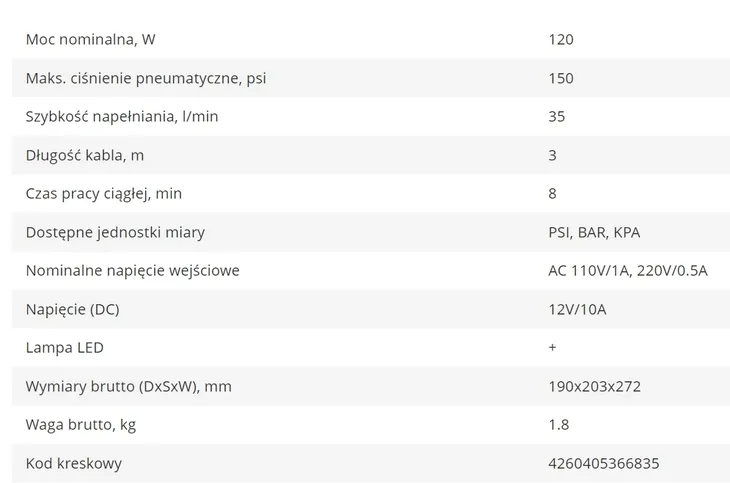The height and width of the screenshot is (483, 730).
Task: Click the "Lampa LED" label
Action: [x=65, y=348]
